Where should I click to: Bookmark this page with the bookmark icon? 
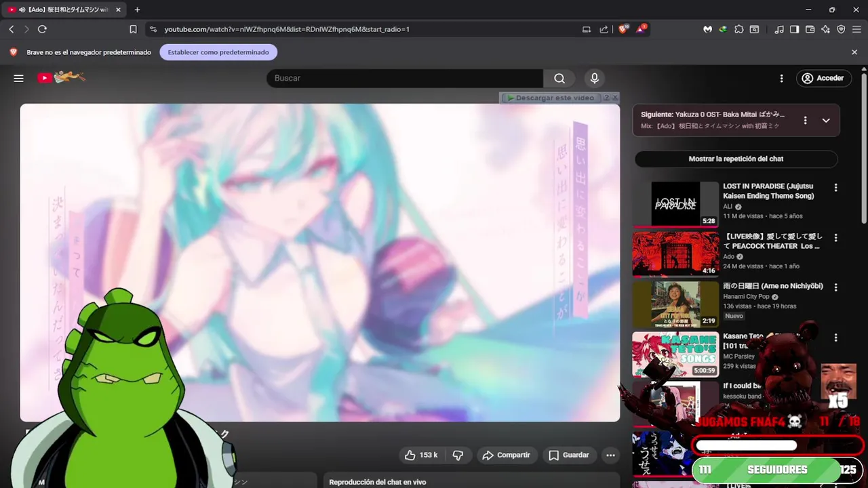[x=133, y=29]
